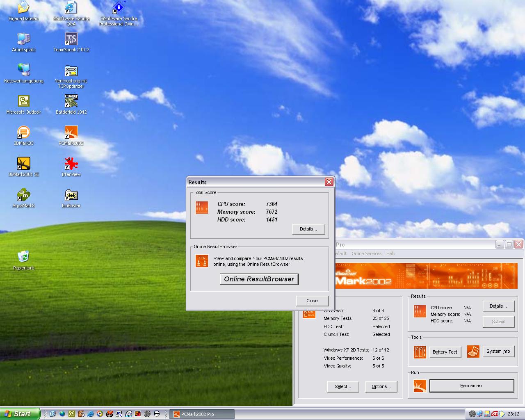Click the orange logo icon beside Benchmark
Screen dimensions: 525x420
tap(420, 386)
